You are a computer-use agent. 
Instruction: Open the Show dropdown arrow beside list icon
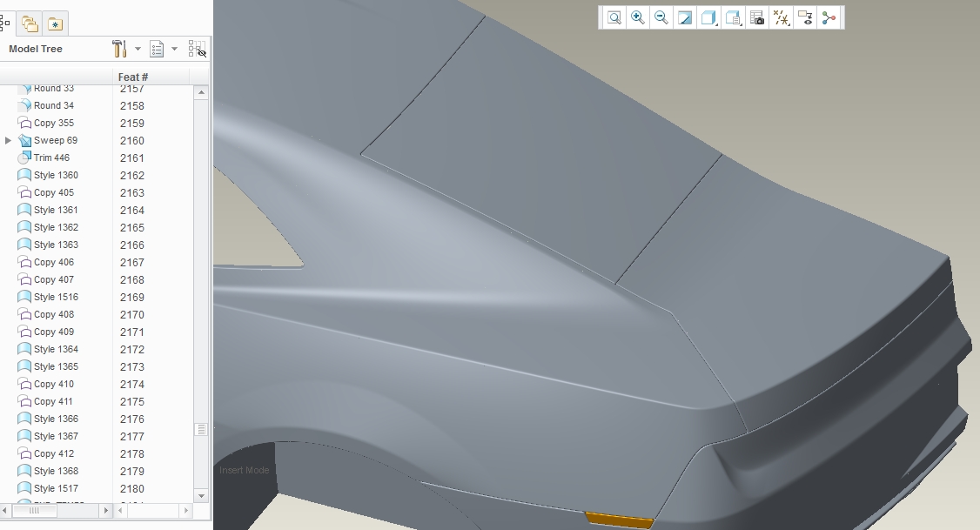point(174,48)
